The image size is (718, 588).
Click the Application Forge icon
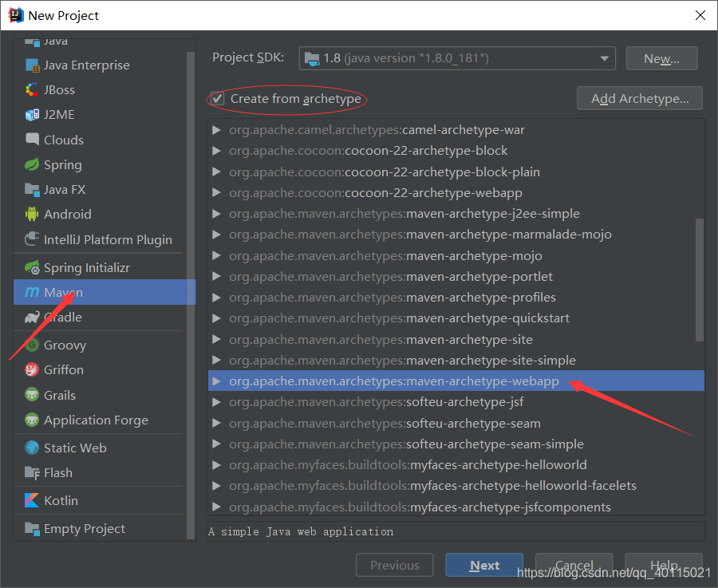click(32, 420)
